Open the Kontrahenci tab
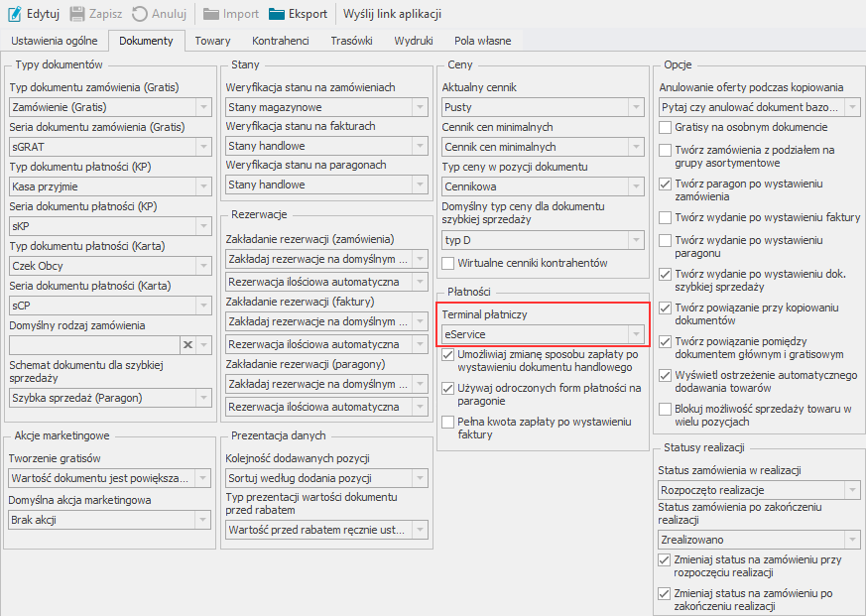 tap(281, 41)
